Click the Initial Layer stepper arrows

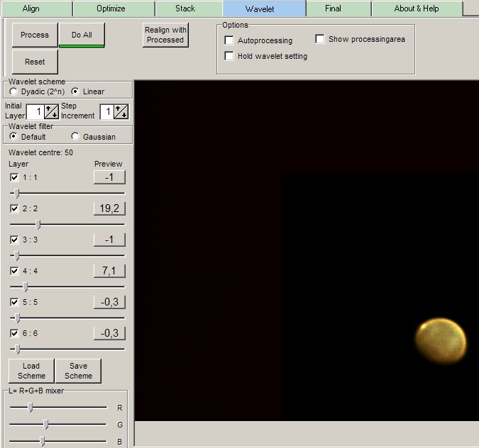click(51, 111)
